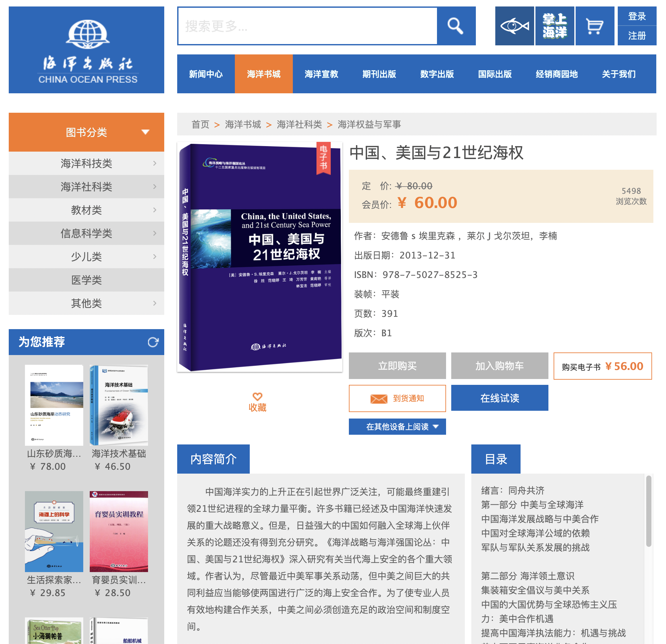This screenshot has height=644, width=666.
Task: Expand the 海洋社科类 category
Action: [x=86, y=187]
